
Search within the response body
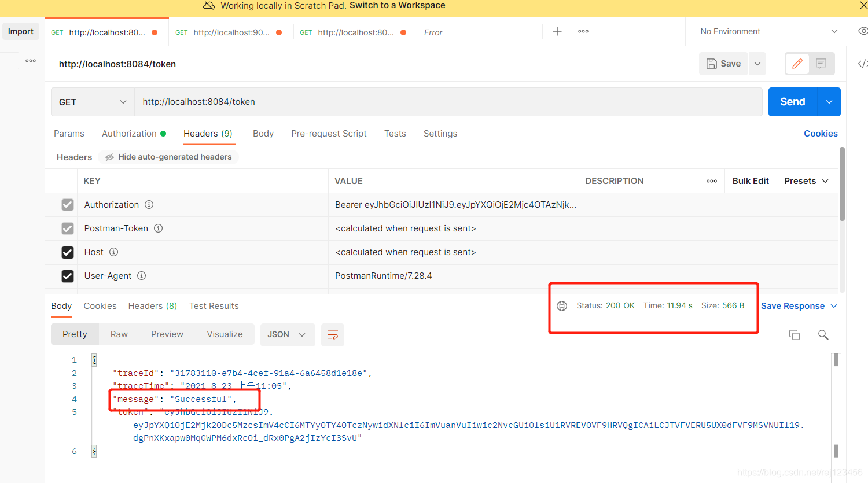[823, 334]
